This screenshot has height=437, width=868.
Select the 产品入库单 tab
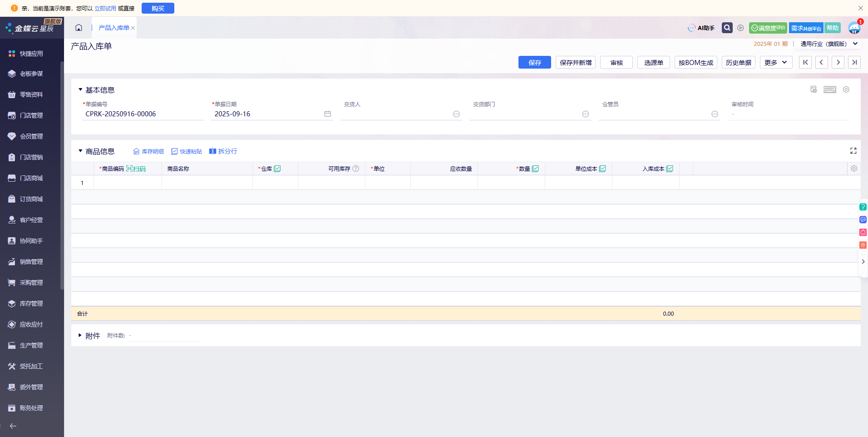113,28
